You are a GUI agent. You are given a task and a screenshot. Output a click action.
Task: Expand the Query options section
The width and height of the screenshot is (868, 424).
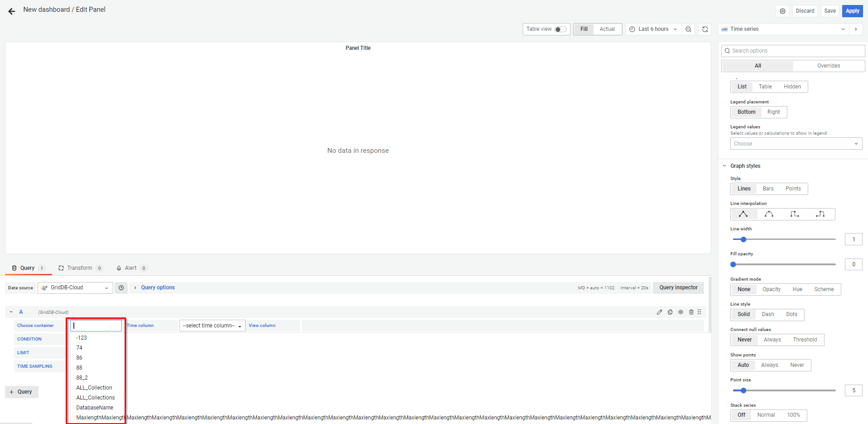point(157,288)
